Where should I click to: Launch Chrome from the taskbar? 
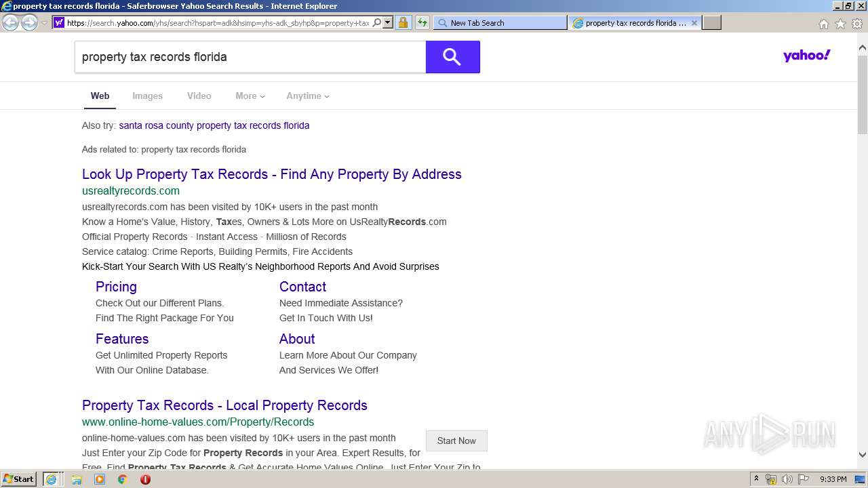coord(123,479)
